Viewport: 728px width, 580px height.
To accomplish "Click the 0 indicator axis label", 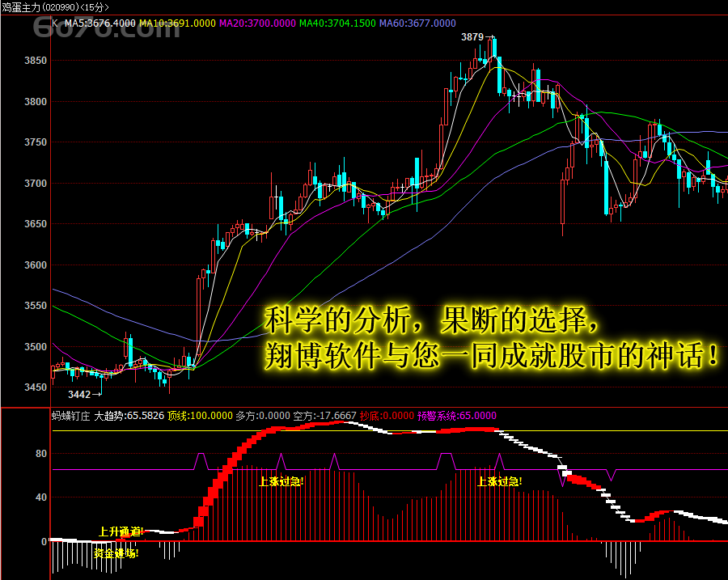I will pyautogui.click(x=44, y=541).
